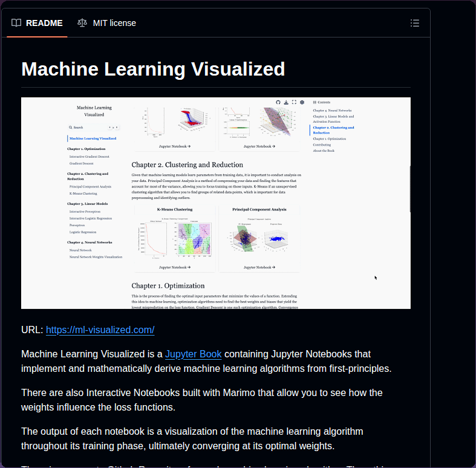Viewport: 476px width, 468px height.
Task: Click the paragraph starting 'The output of each notebook'
Action: [192, 438]
